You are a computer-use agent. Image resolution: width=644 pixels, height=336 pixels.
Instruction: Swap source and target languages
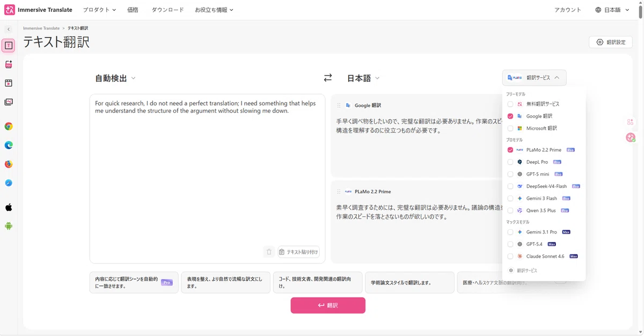pos(328,78)
